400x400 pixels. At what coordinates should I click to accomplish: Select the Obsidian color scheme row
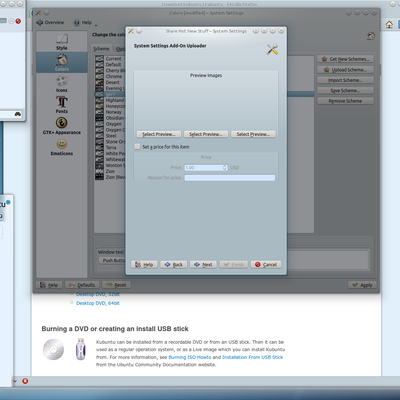pos(110,118)
